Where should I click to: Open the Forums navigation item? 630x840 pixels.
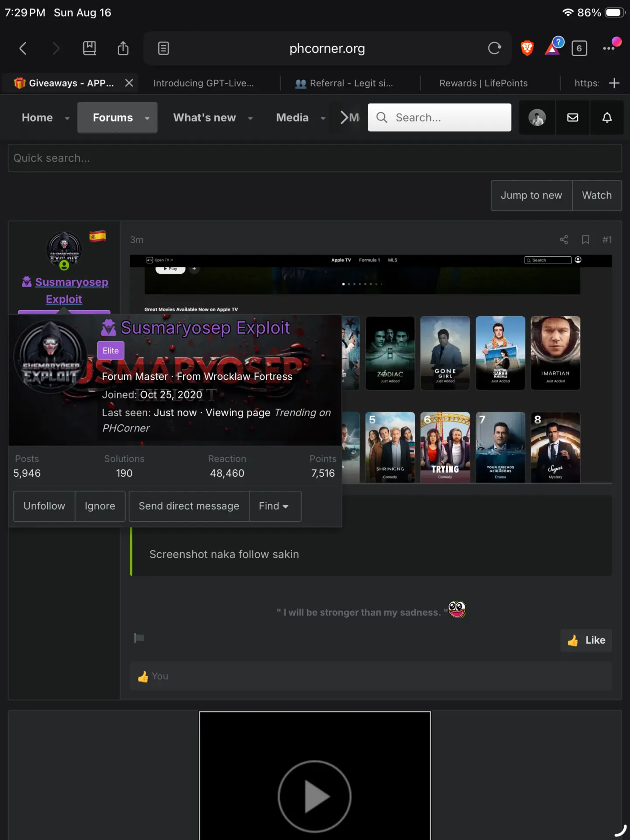click(112, 118)
